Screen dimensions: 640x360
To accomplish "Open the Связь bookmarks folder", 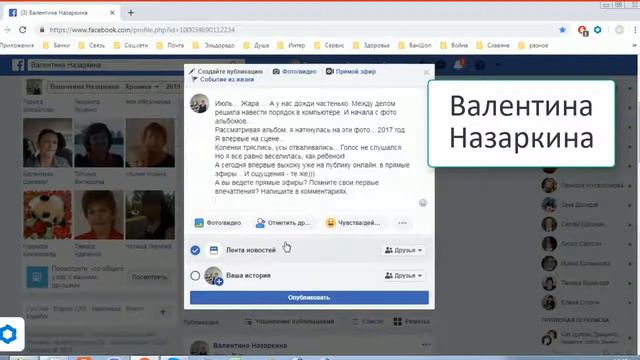I will [x=92, y=45].
